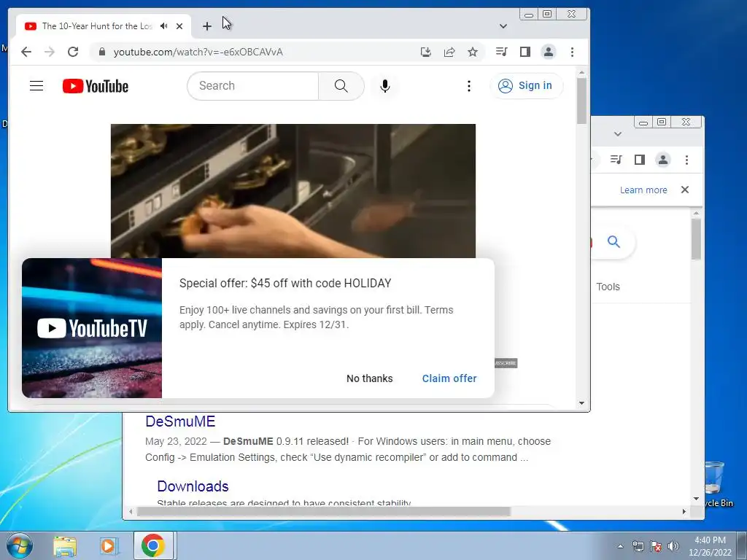
Task: Open YouTube hamburger guide menu
Action: (x=36, y=86)
